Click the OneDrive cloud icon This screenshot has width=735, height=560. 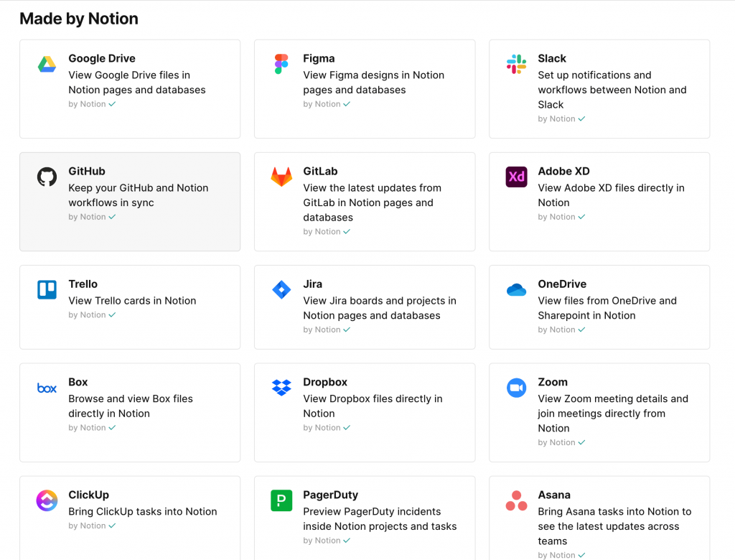pos(515,290)
